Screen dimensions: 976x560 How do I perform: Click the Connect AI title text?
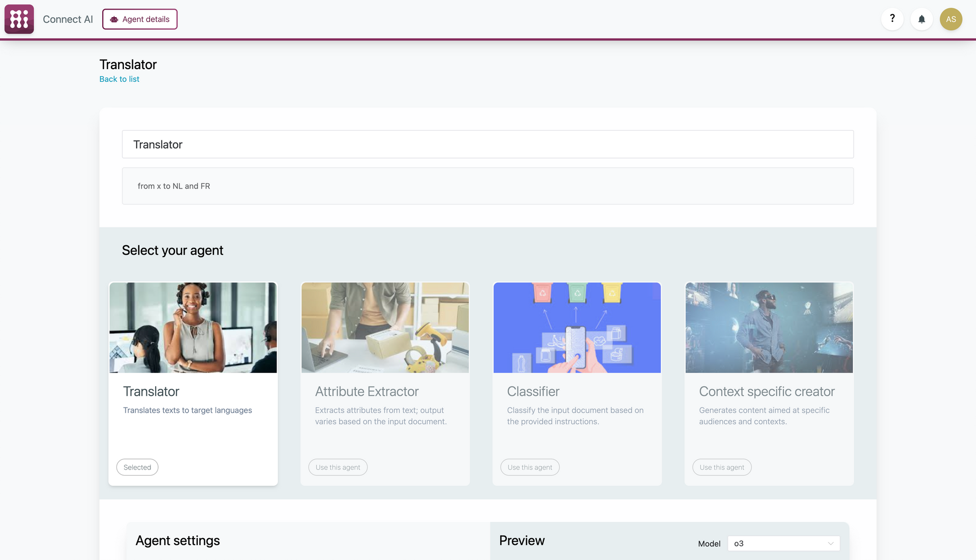point(68,19)
